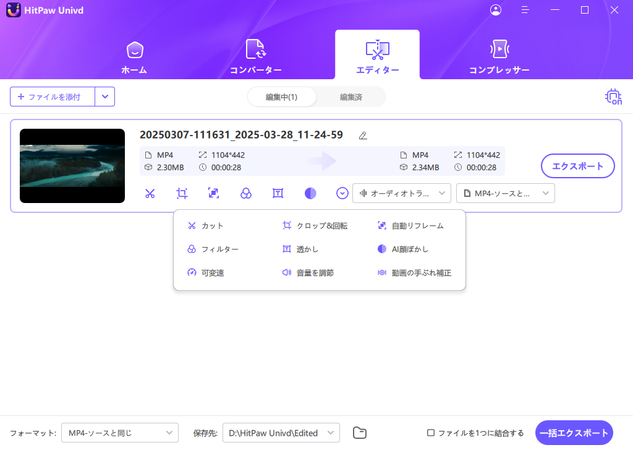Click the scissors cut icon in toolbar
Screen dimensions: 633x450
point(150,194)
